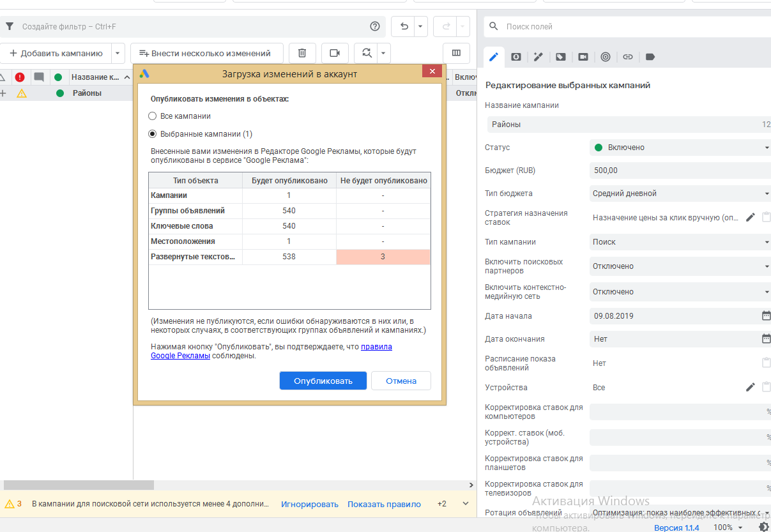The height and width of the screenshot is (532, 771).
Task: Select the Районы campaign row name
Action: click(x=86, y=93)
